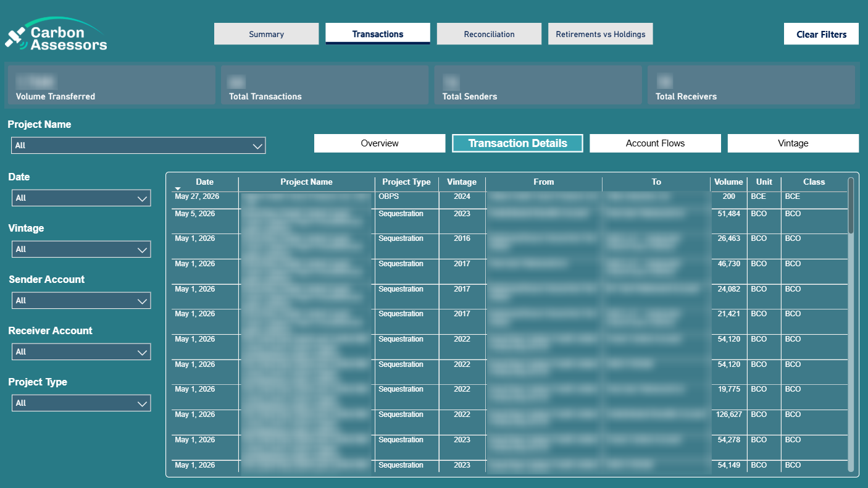Image resolution: width=868 pixels, height=488 pixels.
Task: Open the Summary tab
Action: click(267, 34)
